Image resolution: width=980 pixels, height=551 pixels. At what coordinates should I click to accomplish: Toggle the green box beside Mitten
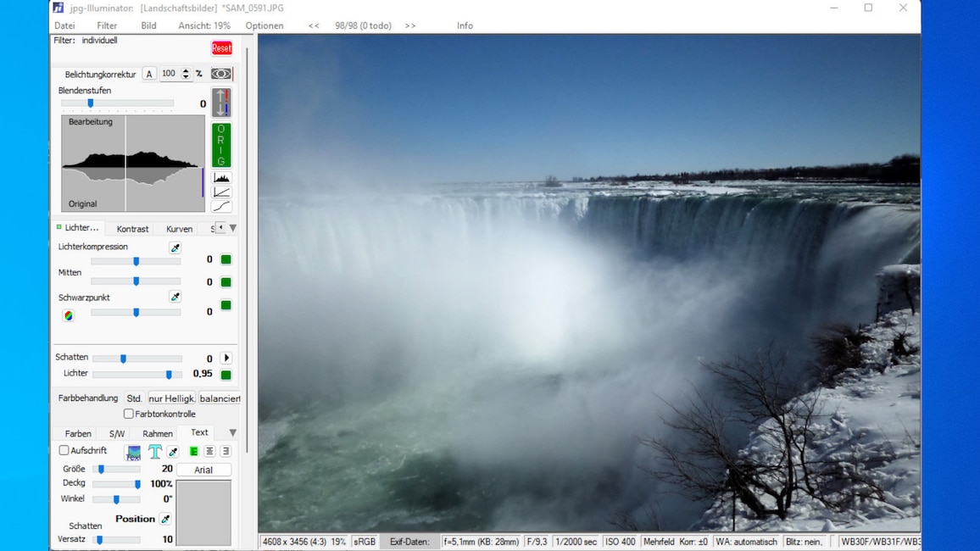point(226,281)
